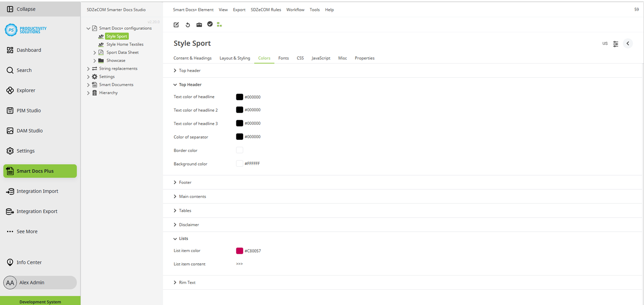Viewport: 644px width, 305px height.
Task: Click the checkmark validate toolbar icon
Action: click(x=210, y=24)
